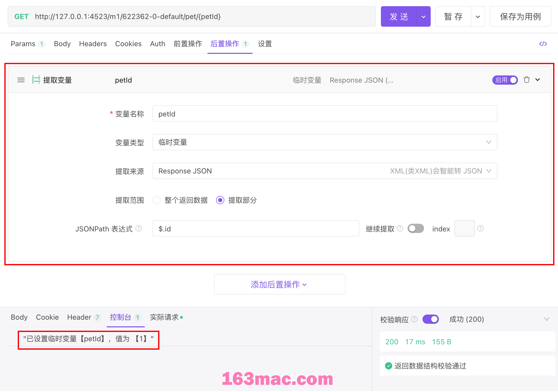Switch to the Cookies tab
The height and width of the screenshot is (392, 558).
click(x=128, y=44)
